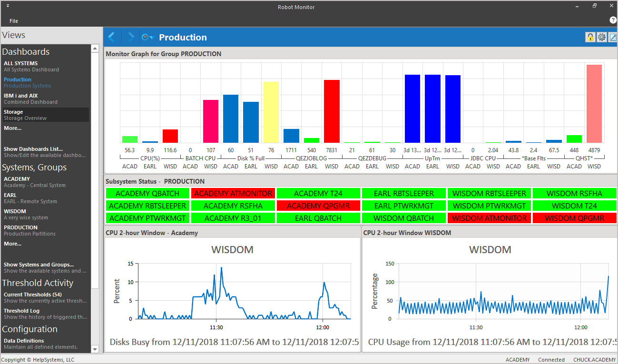Select IBM i and AIX dashboard
The image size is (618, 364).
click(x=20, y=96)
